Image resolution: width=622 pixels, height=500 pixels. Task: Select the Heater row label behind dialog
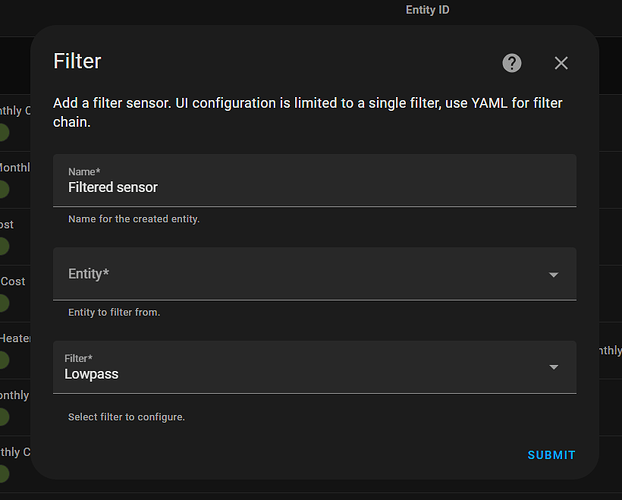[15, 338]
